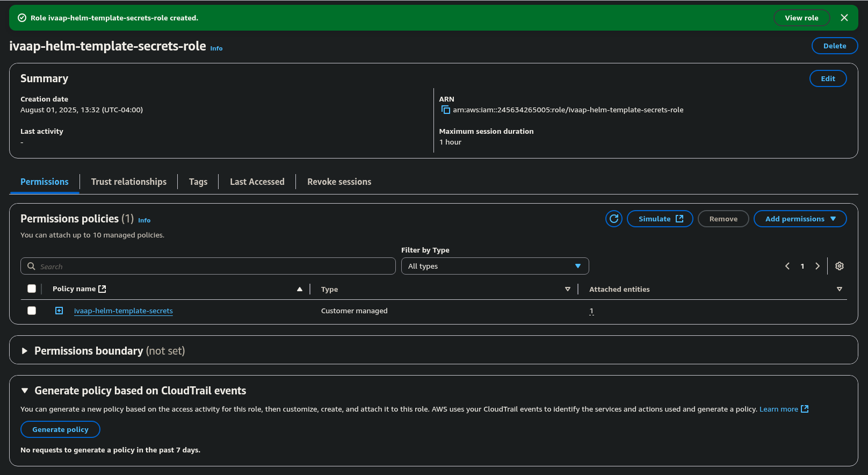868x475 pixels.
Task: Open Info link next to role name
Action: (x=216, y=48)
